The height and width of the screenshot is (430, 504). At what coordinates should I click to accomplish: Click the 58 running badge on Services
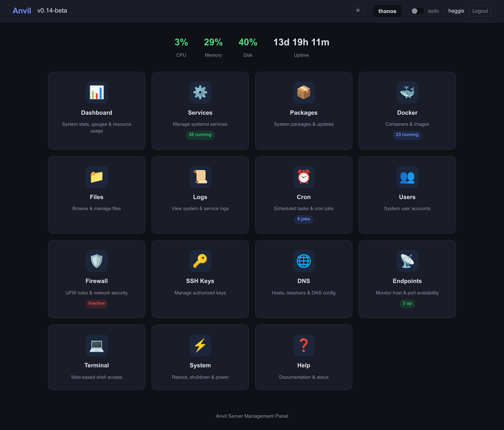(x=200, y=135)
